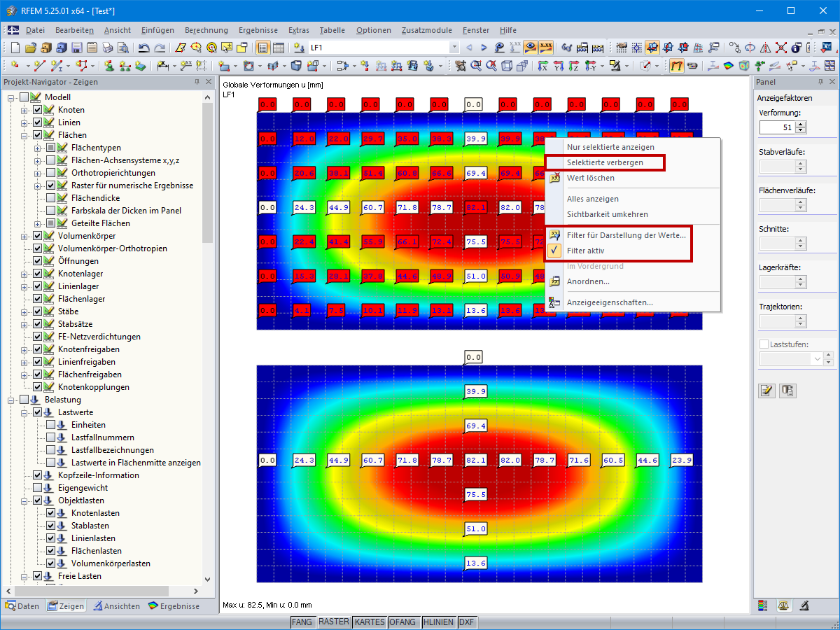
Task: Toggle show result values x.xx icon
Action: pos(546,48)
